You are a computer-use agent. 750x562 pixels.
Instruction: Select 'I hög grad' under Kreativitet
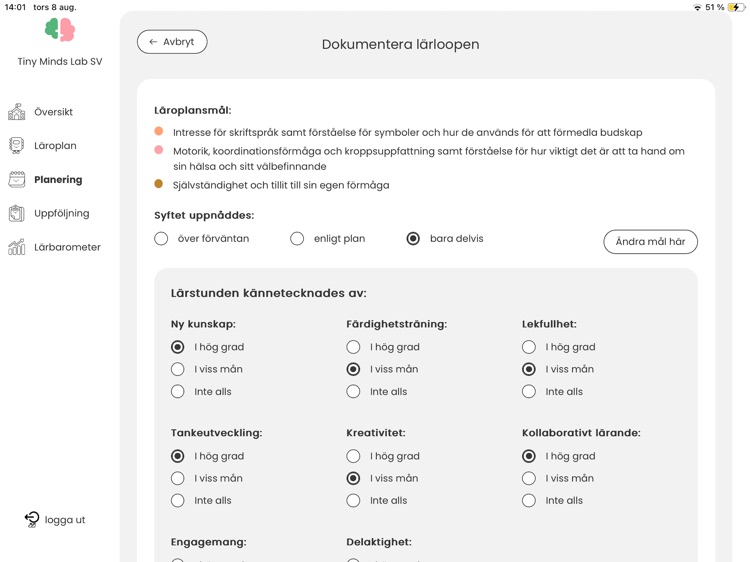click(x=353, y=456)
